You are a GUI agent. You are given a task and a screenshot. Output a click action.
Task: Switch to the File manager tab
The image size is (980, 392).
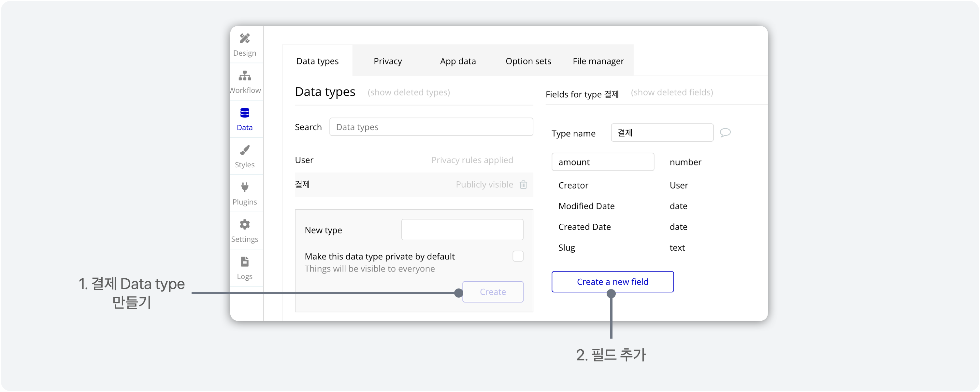(x=598, y=61)
